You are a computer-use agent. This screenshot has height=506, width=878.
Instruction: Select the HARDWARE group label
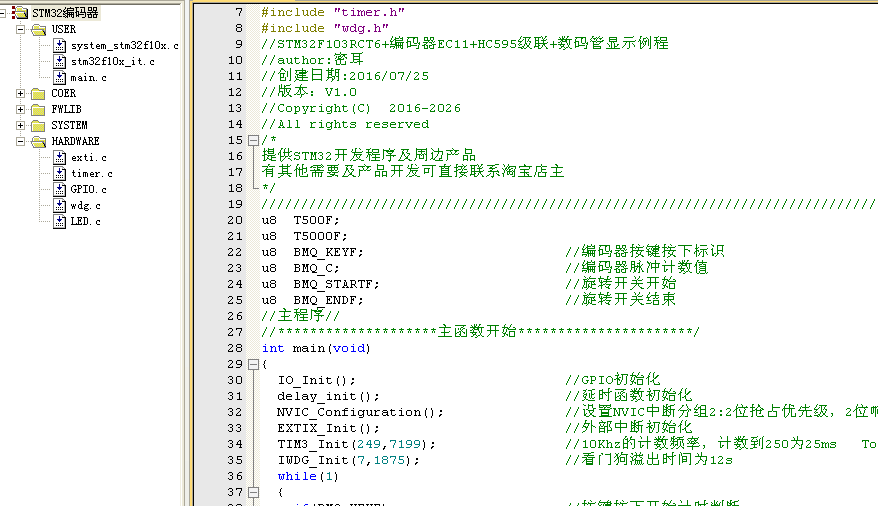coord(76,142)
